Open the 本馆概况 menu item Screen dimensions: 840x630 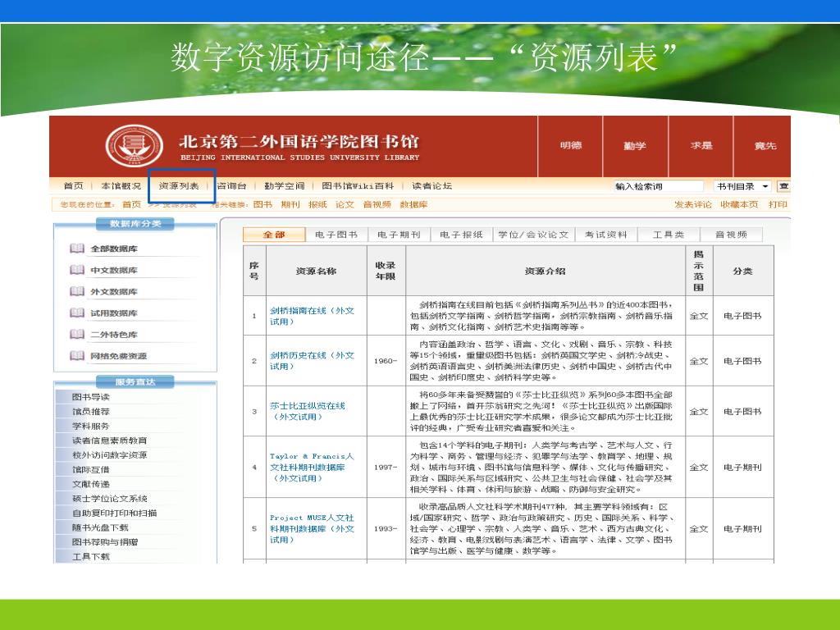point(121,186)
